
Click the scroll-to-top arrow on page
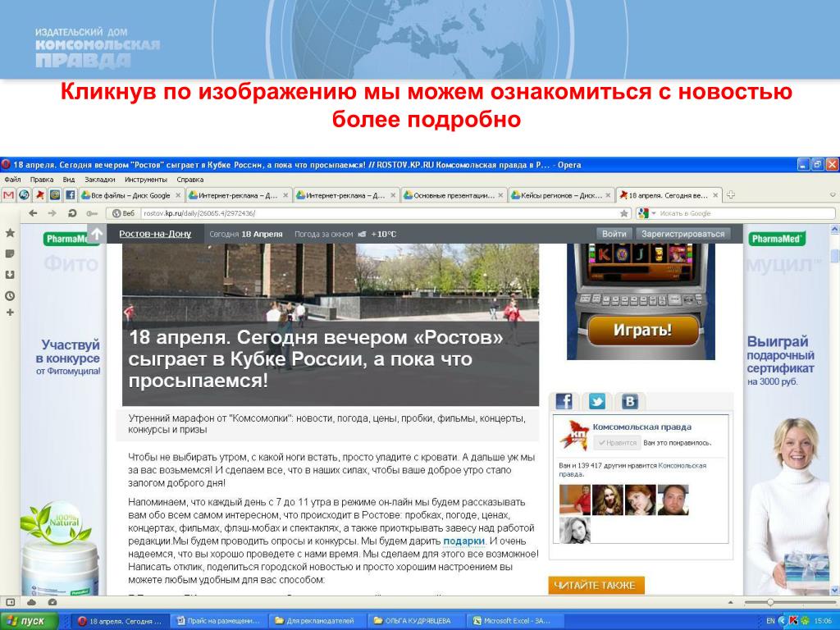pyautogui.click(x=97, y=234)
